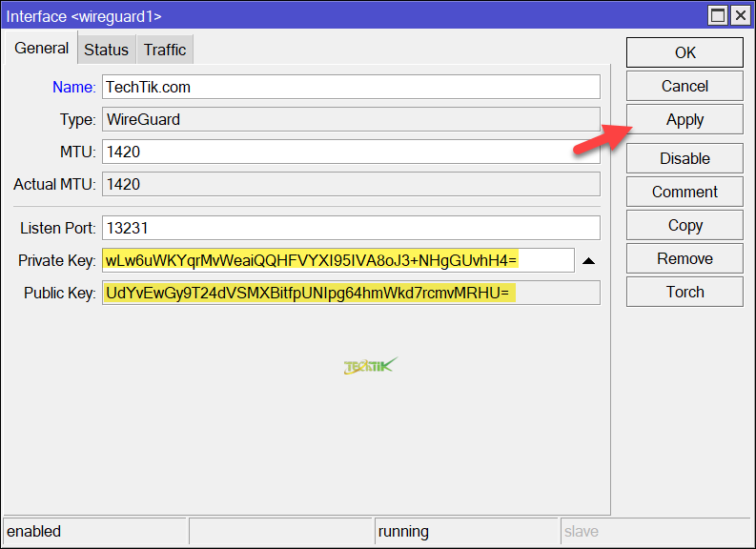Image resolution: width=756 pixels, height=549 pixels.
Task: Click the Name label
Action: pos(73,87)
